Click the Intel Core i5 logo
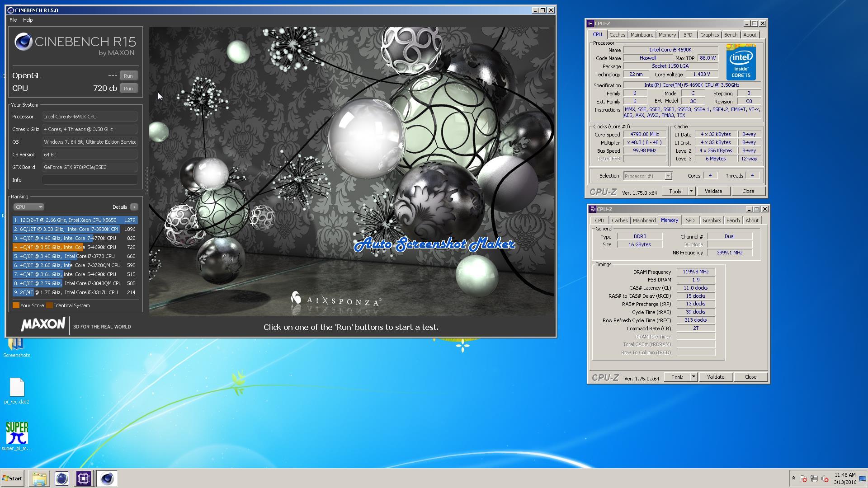868x488 pixels. tap(741, 62)
